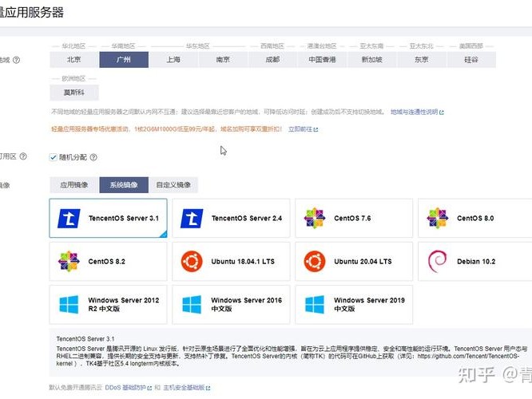This screenshot has height=399, width=532.
Task: Click the Windows Server 2019 logo
Action: (315, 304)
